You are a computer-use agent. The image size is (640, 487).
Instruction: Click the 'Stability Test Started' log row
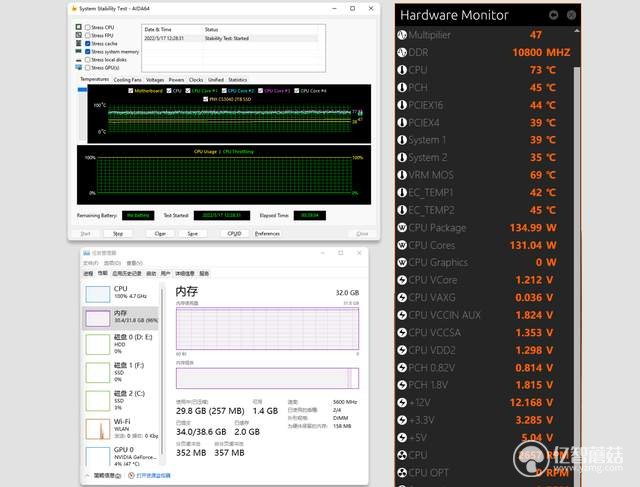pyautogui.click(x=231, y=38)
